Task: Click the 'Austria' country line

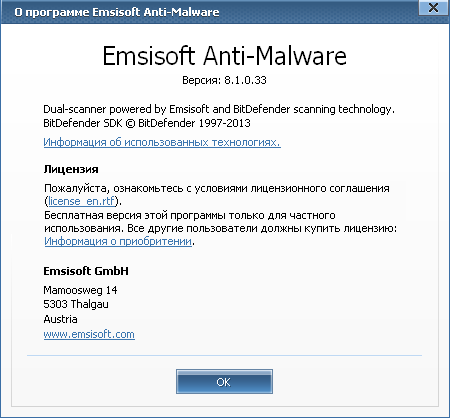Action: tap(60, 319)
